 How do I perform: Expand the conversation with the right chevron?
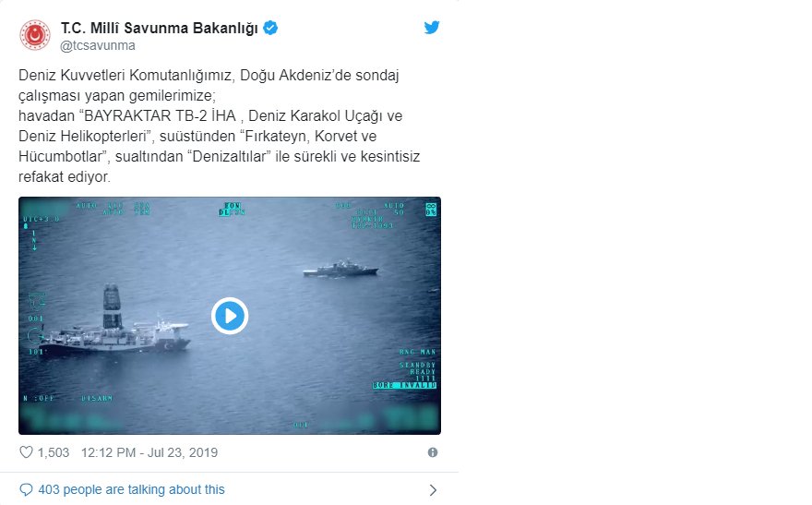click(432, 489)
